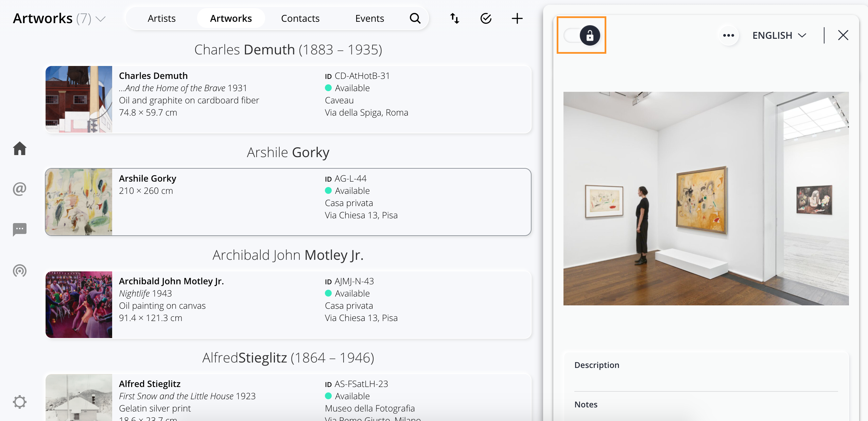Click the Archibald John Motley Jr. section heading
Screen dimensions: 868x421
point(288,255)
